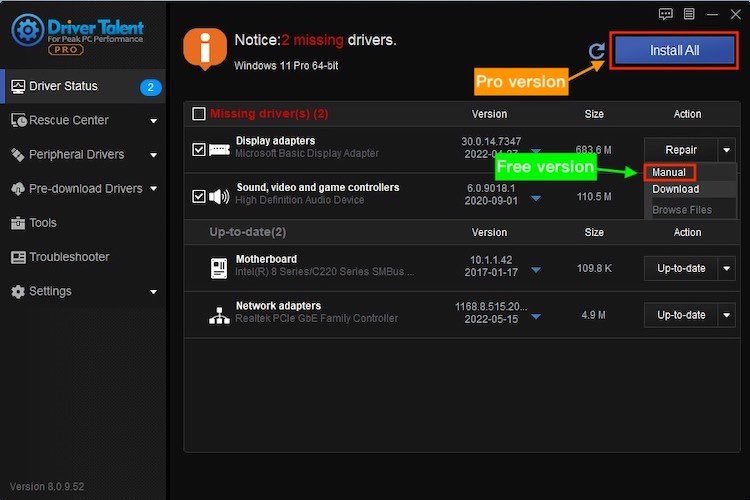Screen dimensions: 750x500
Task: Click the Install All button
Action: click(674, 51)
